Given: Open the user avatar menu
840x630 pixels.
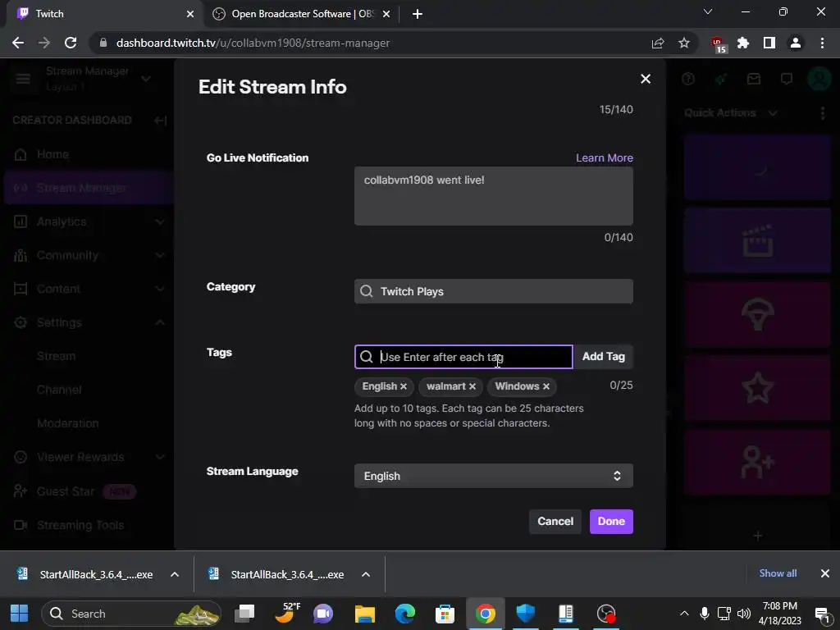Looking at the screenshot, I should coord(819,80).
